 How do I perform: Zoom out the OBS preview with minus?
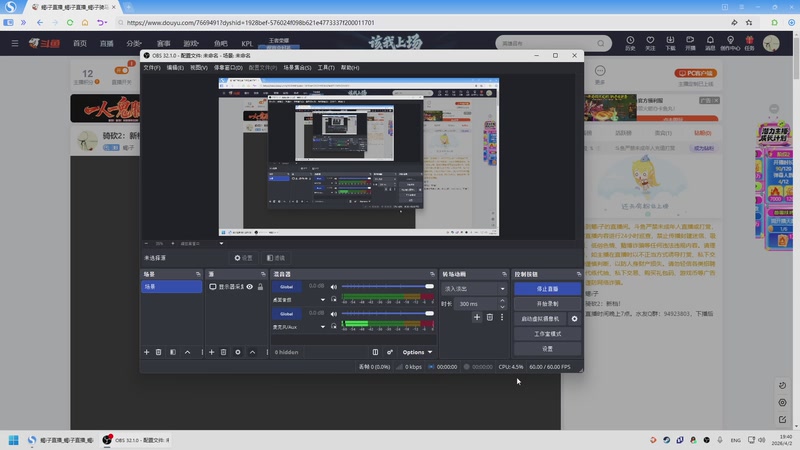146,243
